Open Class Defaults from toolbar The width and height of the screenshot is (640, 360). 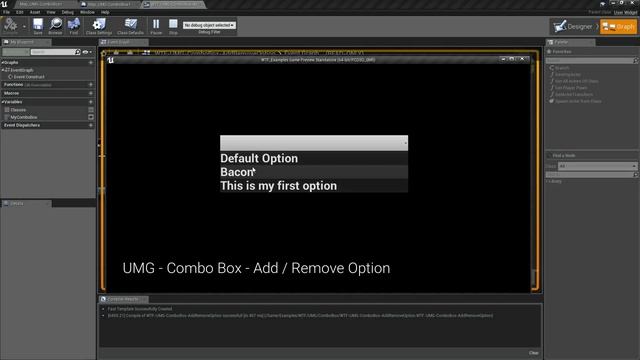[131, 26]
